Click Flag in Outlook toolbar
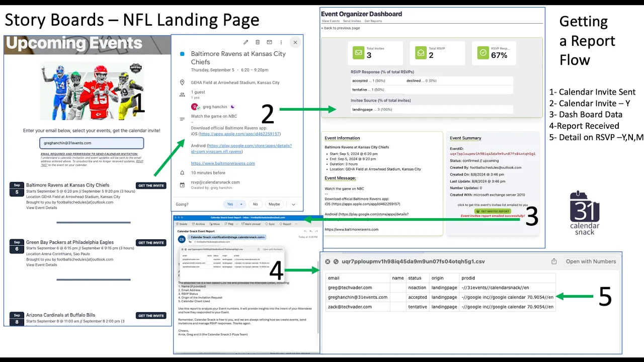Image resolution: width=644 pixels, height=362 pixels. [230, 224]
